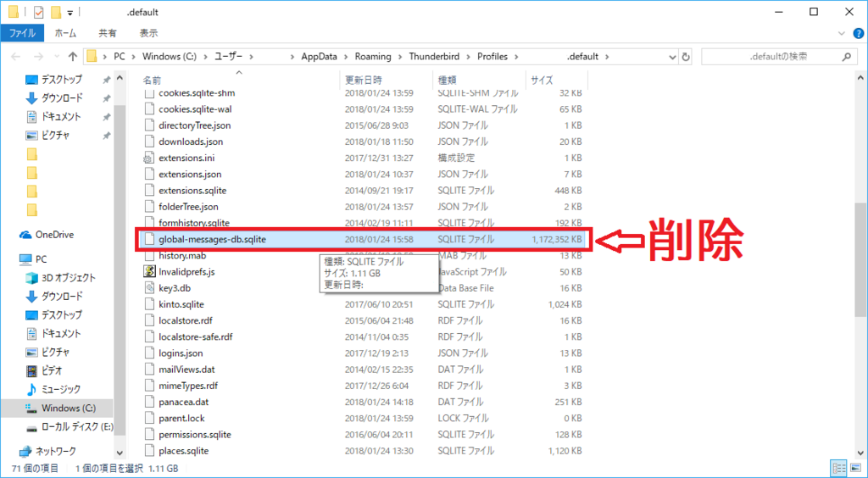Select extensions.json file
This screenshot has width=868, height=478.
coord(190,174)
